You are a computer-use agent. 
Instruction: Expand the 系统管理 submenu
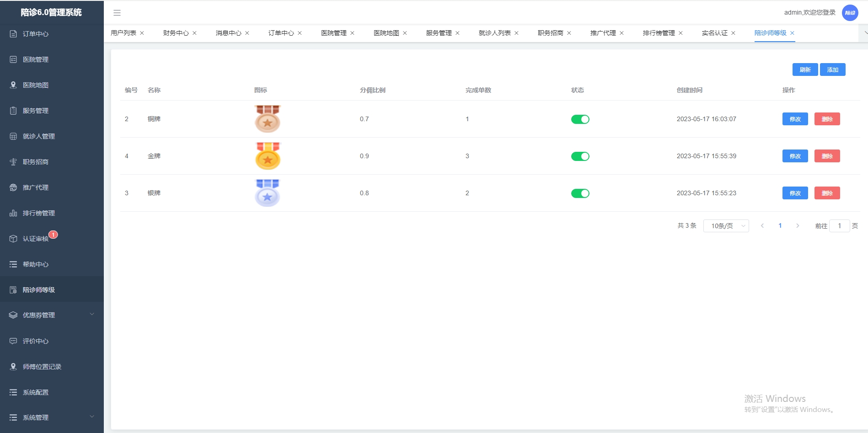[x=52, y=417]
